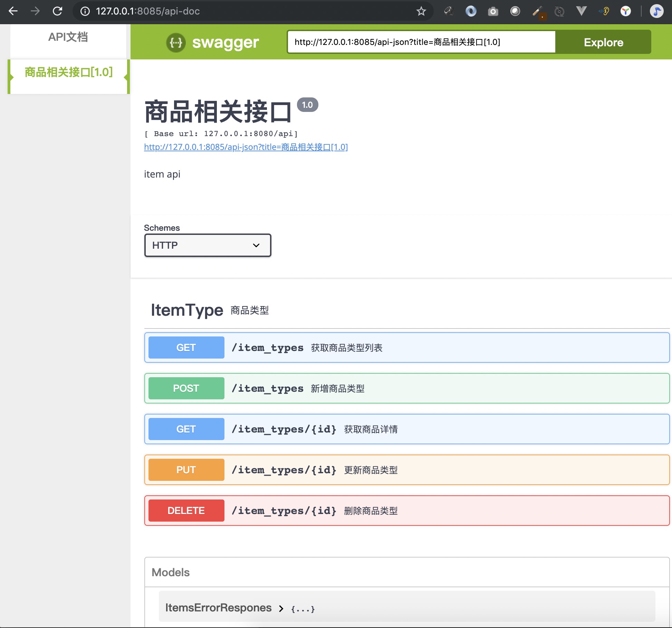Click the camera extension icon

[493, 11]
